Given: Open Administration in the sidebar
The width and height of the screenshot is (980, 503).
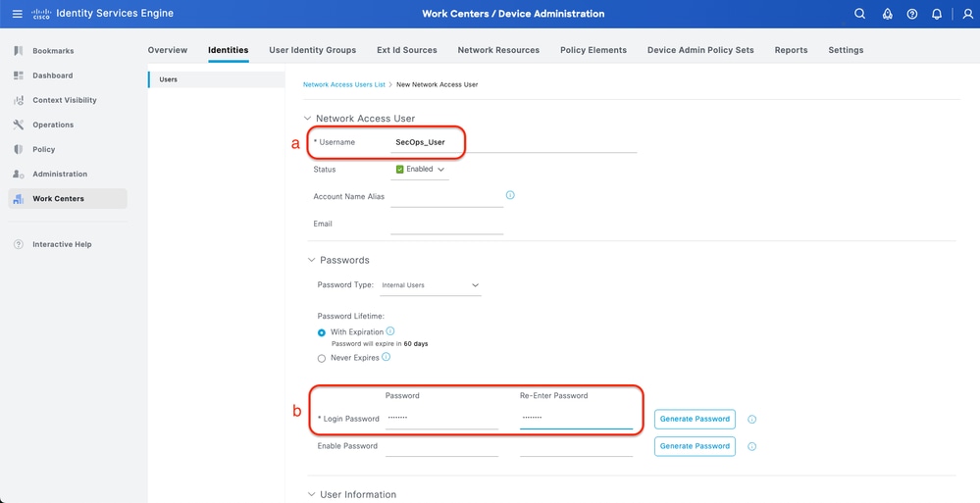Looking at the screenshot, I should pos(60,175).
